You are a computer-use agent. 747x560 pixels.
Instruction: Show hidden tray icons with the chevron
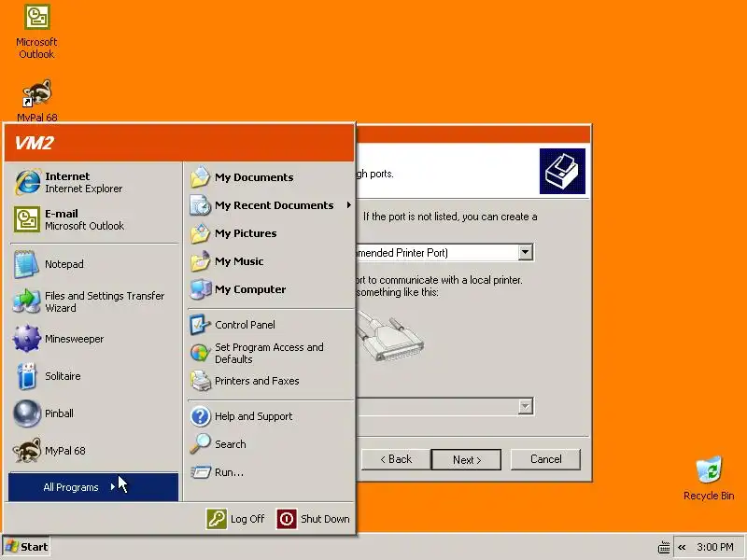point(682,547)
